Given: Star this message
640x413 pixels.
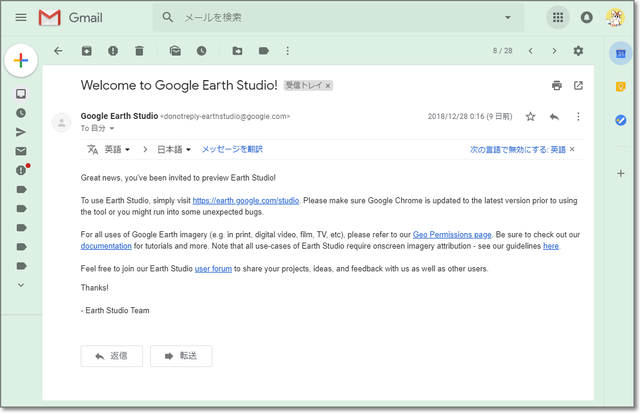Looking at the screenshot, I should tap(531, 117).
